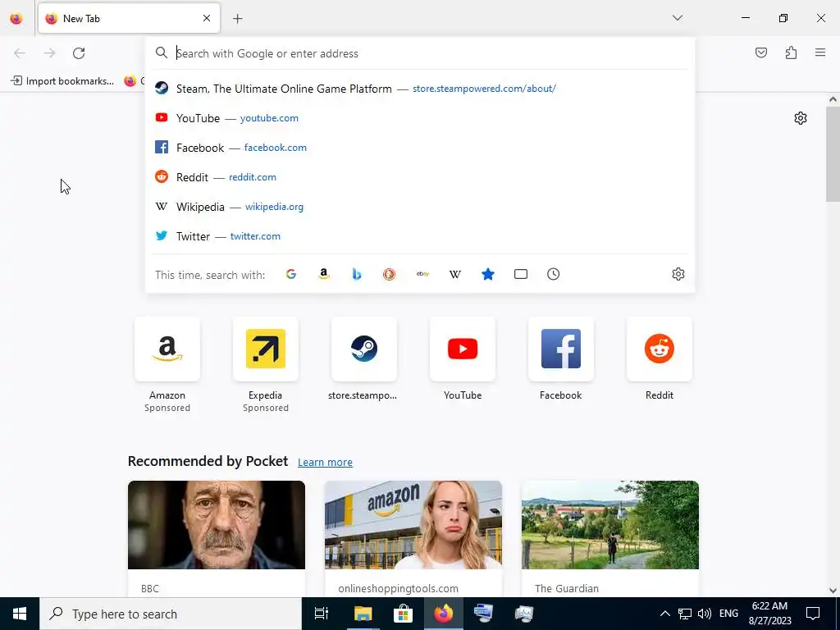Select Wikipedia suggestion wikipedia.org
This screenshot has width=840, height=630.
(x=420, y=206)
